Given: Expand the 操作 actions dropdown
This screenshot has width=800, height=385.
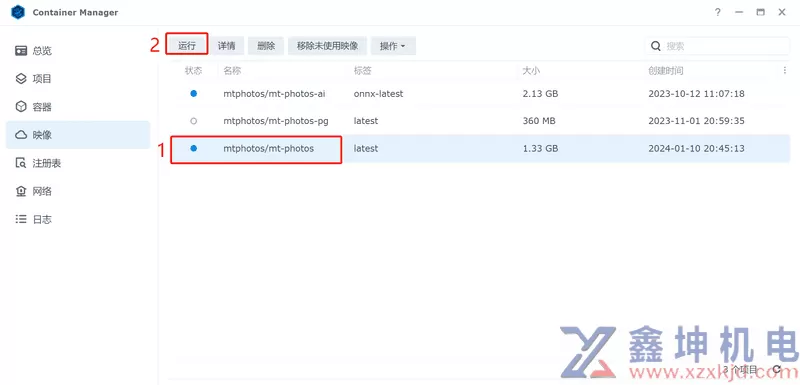Looking at the screenshot, I should (393, 46).
